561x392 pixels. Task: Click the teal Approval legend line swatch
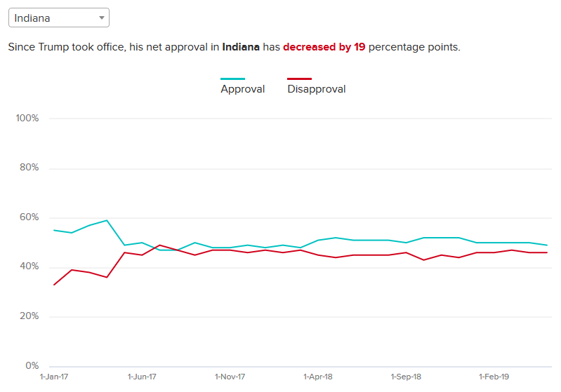pyautogui.click(x=233, y=79)
